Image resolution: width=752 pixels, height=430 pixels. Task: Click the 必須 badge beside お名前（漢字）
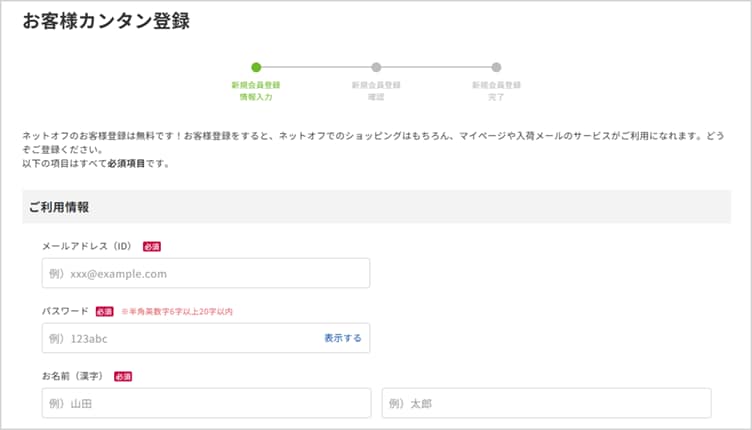(123, 376)
